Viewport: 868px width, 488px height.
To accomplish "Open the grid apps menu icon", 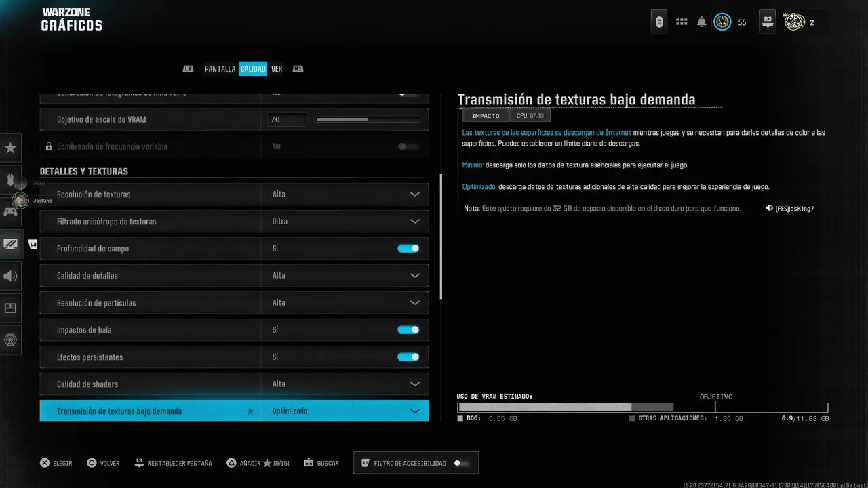I will tap(682, 22).
